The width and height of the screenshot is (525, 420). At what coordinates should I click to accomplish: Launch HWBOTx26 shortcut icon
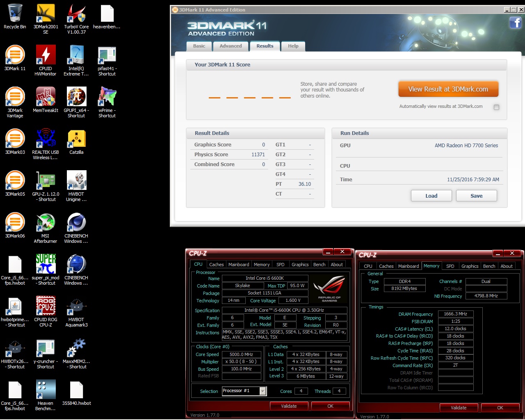point(15,348)
